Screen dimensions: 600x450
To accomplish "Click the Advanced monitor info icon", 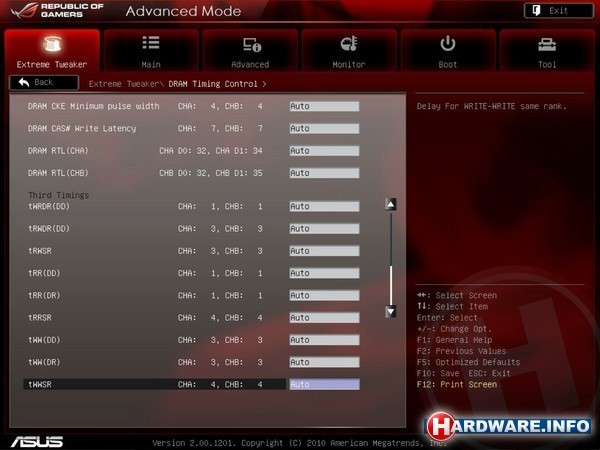I will 252,44.
